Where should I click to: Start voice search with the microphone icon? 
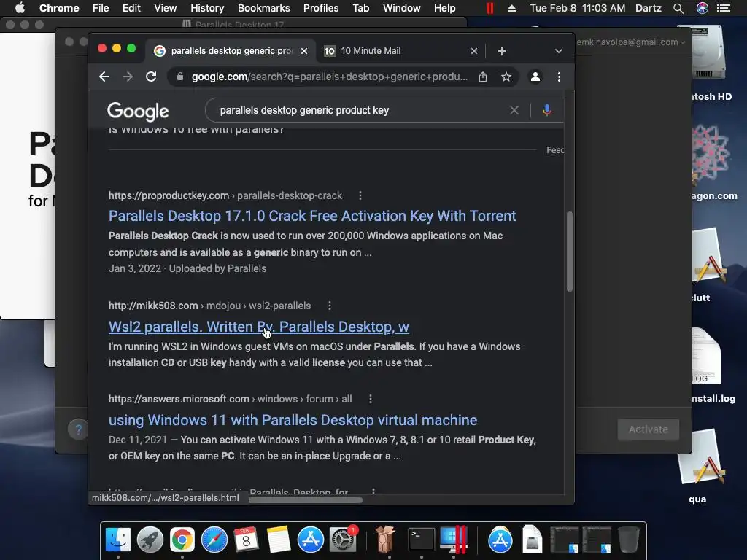547,111
